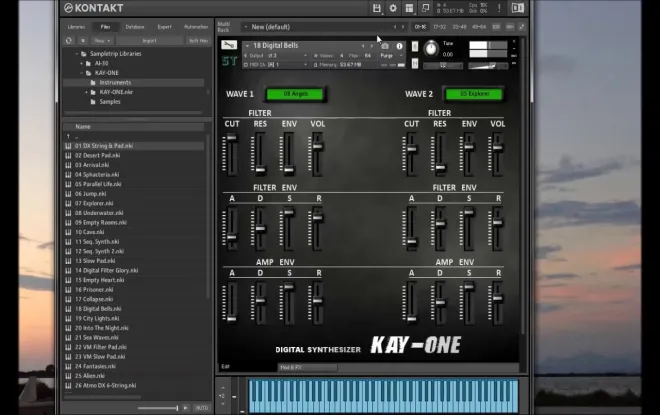
Task: Open the Purge dropdown
Action: [x=391, y=56]
